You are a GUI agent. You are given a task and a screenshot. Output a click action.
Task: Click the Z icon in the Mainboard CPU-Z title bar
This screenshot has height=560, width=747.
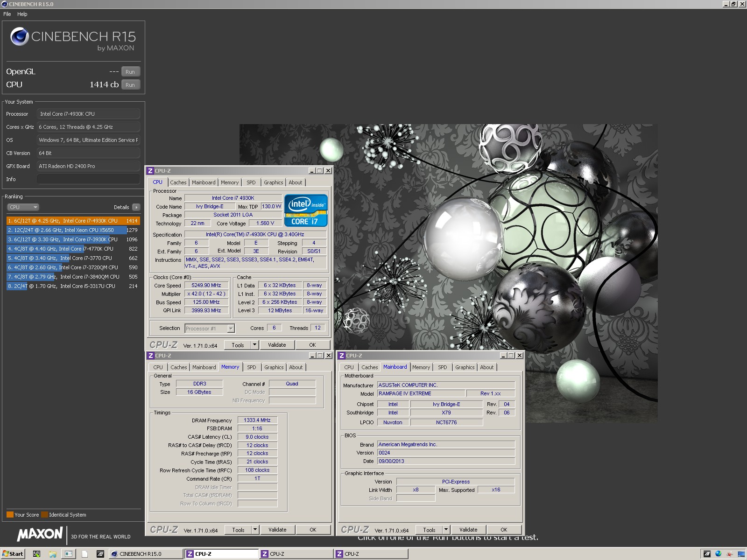click(x=342, y=356)
